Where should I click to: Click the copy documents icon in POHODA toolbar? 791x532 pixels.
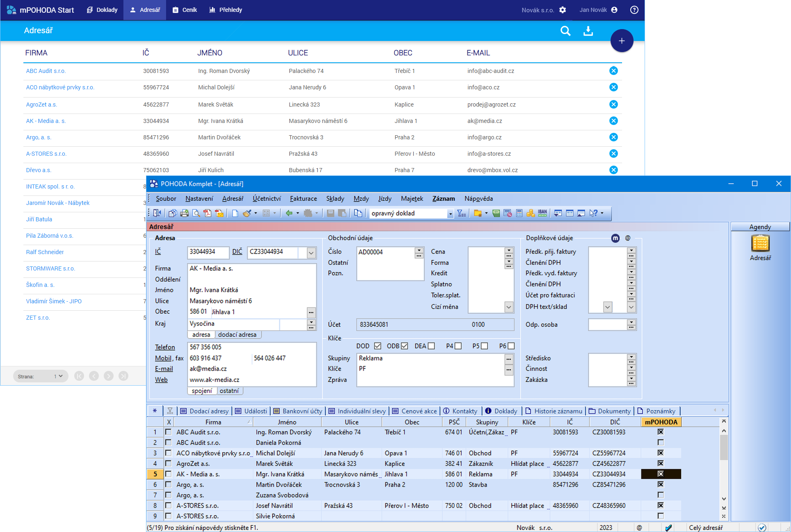tap(358, 213)
